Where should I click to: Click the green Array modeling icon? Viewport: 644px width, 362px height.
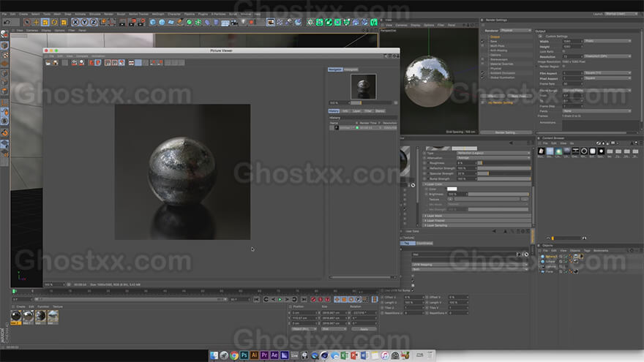(x=198, y=22)
